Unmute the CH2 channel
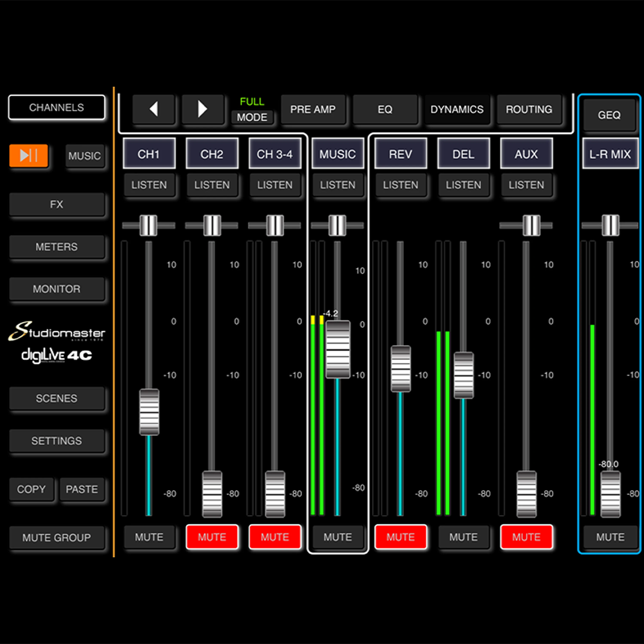The width and height of the screenshot is (644, 644). (x=212, y=537)
